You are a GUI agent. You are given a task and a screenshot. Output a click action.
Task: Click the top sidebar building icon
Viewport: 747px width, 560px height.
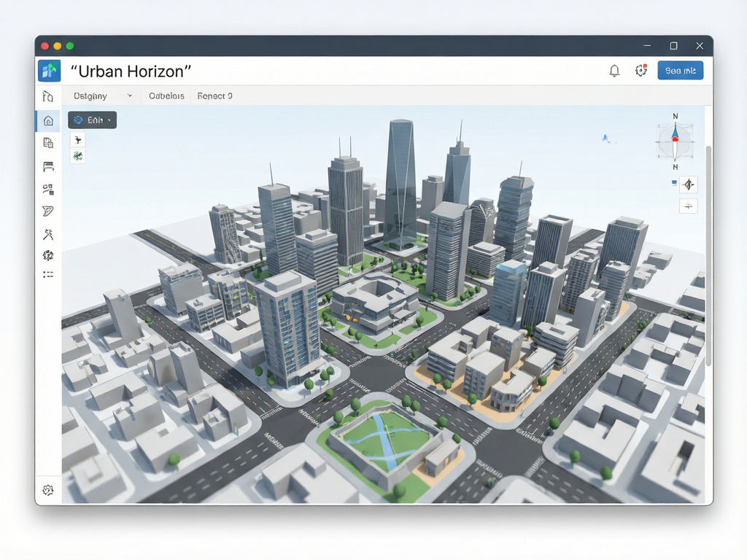[48, 97]
